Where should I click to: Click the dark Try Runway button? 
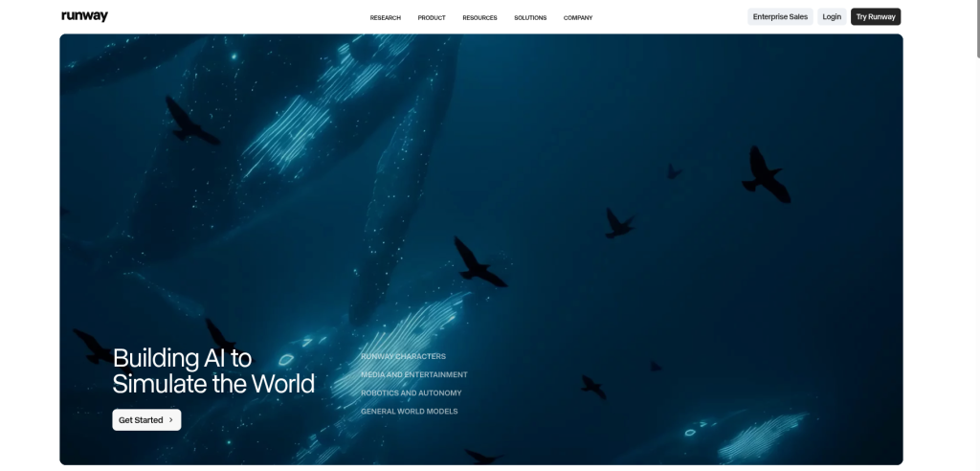click(x=875, y=17)
